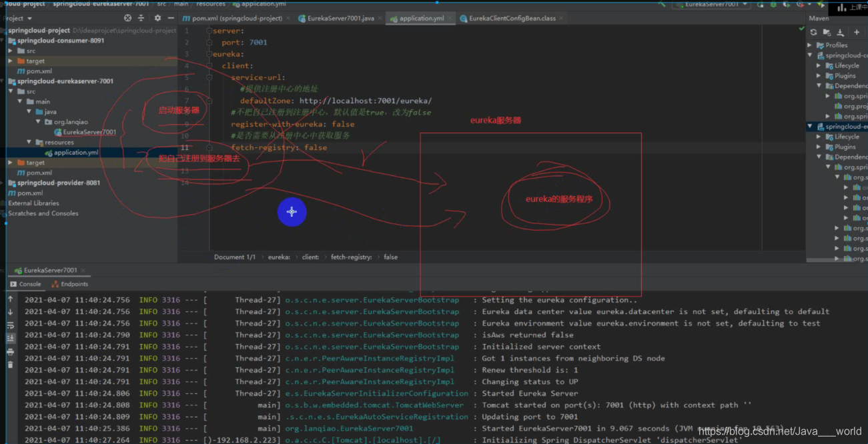This screenshot has width=868, height=444.
Task: Collapse src under springcloud-eurekaserver-7001
Action: point(11,91)
